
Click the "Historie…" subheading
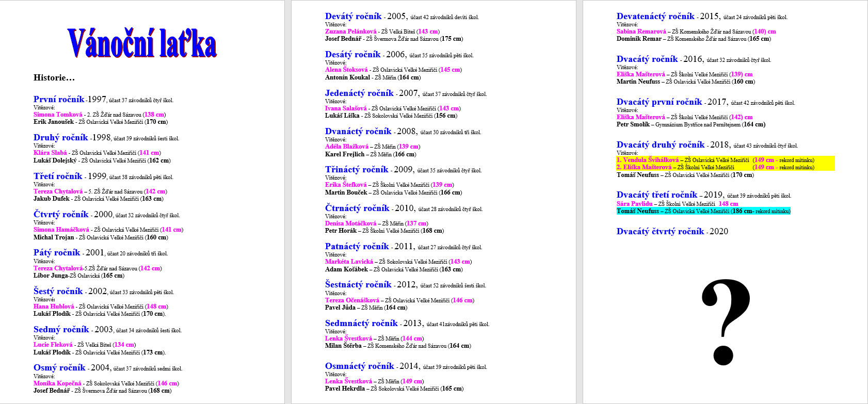(54, 78)
